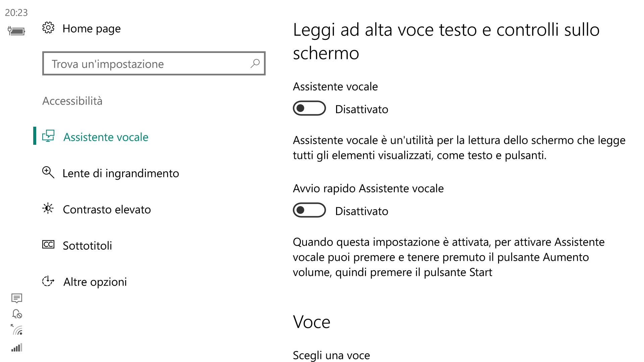
Task: Click the quiet hours notification icon
Action: click(x=17, y=314)
